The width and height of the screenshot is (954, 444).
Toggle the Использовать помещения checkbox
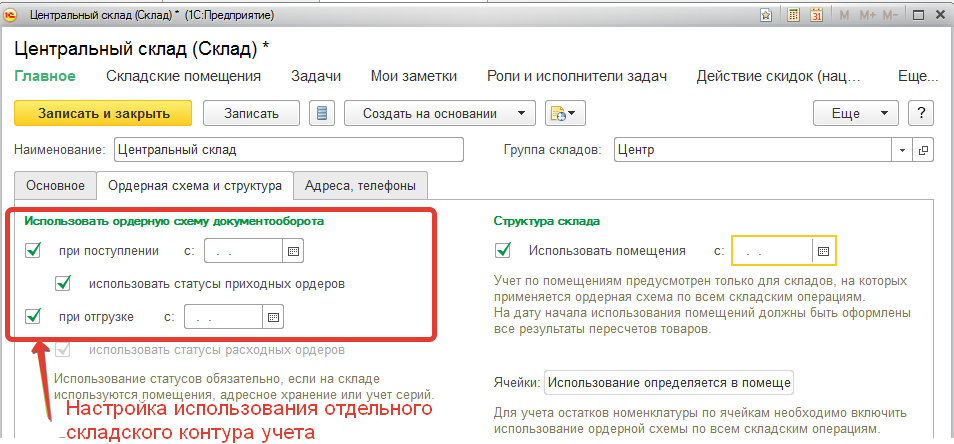pyautogui.click(x=502, y=250)
